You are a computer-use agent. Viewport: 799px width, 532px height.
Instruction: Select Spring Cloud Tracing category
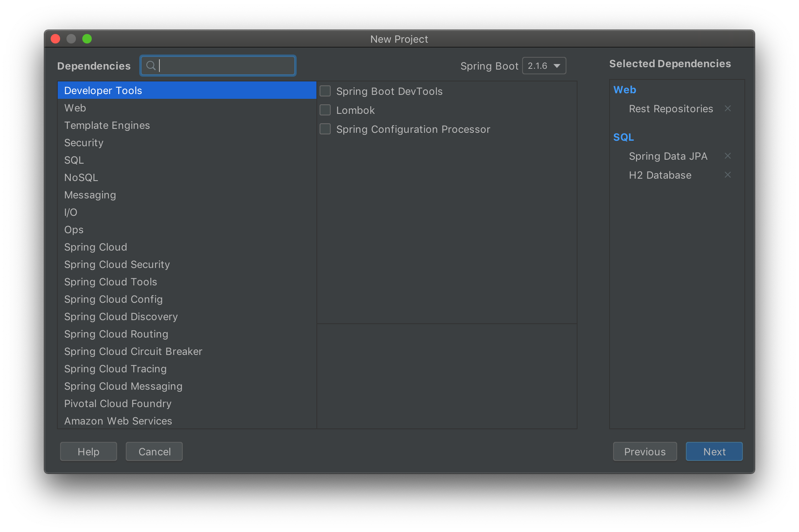tap(187, 369)
